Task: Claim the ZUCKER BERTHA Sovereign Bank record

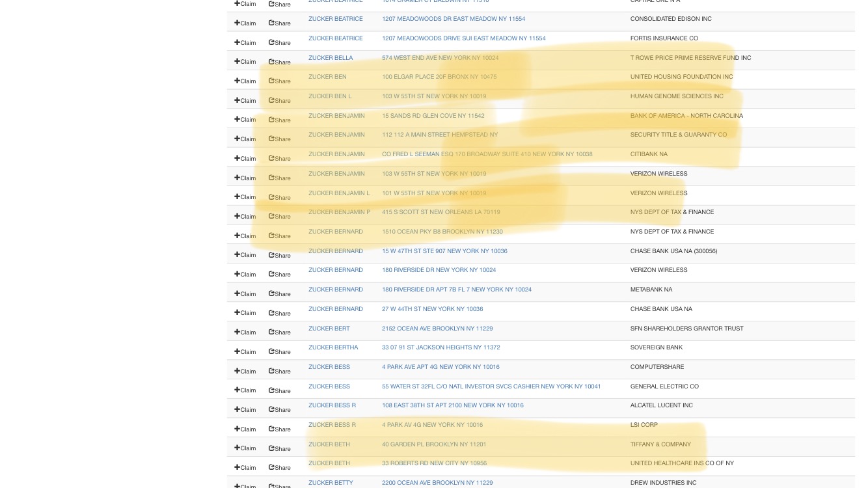Action: click(245, 351)
